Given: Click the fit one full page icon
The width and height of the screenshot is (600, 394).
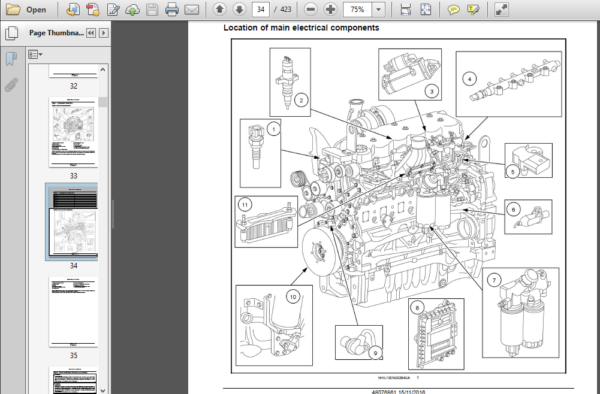Looking at the screenshot, I should point(426,10).
